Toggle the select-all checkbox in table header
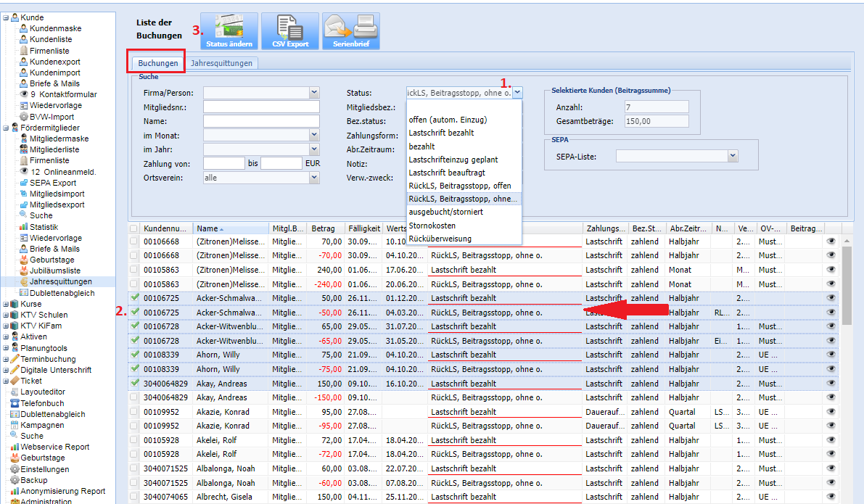This screenshot has height=504, width=864. point(133,228)
